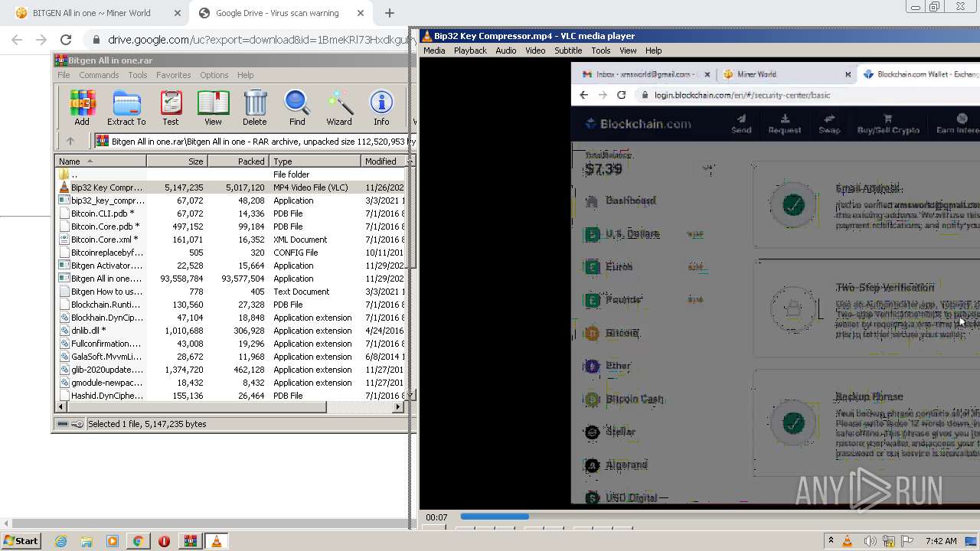This screenshot has height=551, width=980.
Task: Sort file list by Name column
Action: pos(101,161)
